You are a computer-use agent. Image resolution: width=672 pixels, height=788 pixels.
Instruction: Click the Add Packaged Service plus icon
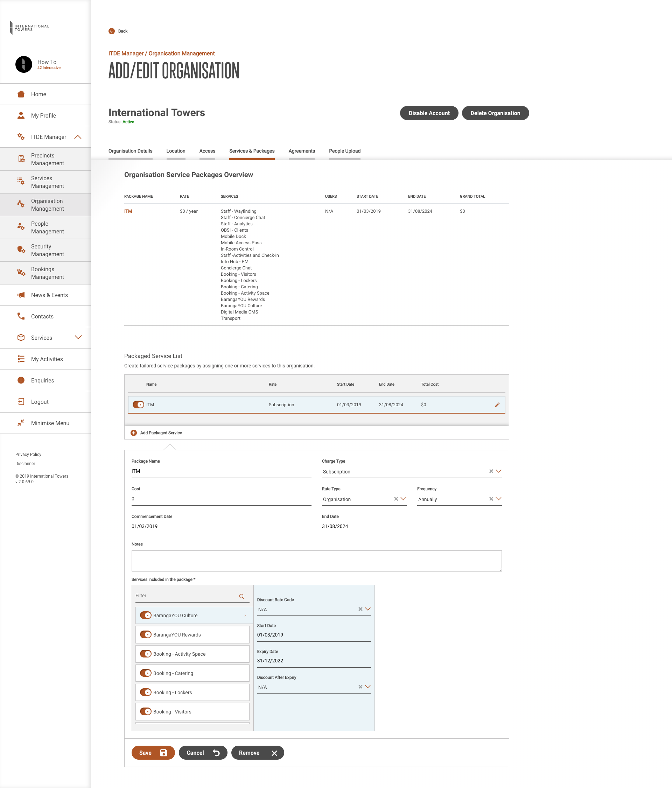[133, 433]
